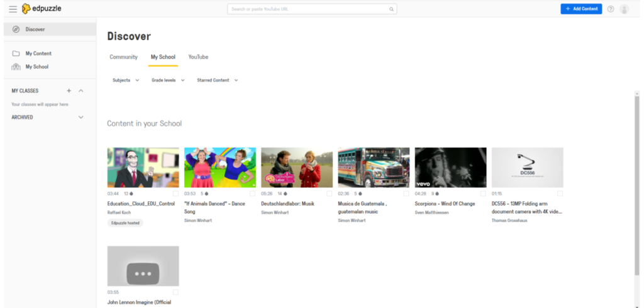644x308 pixels.
Task: Click the search magnifier icon
Action: 391,9
